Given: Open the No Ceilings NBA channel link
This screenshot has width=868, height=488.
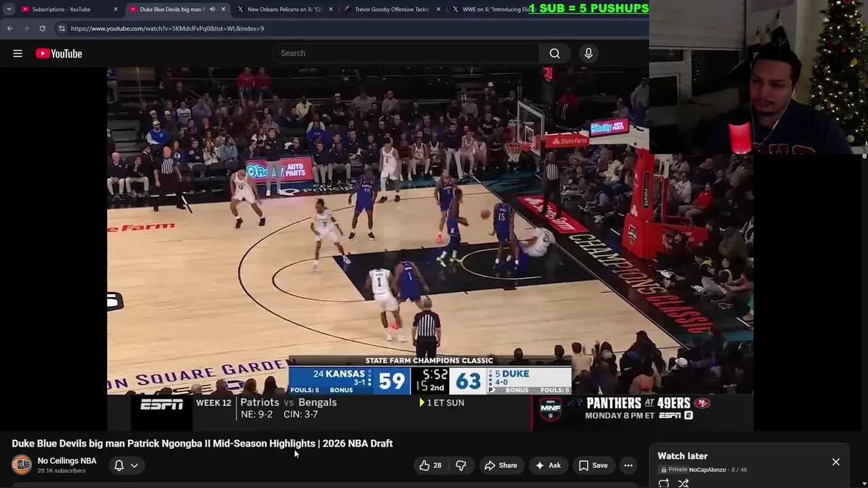Looking at the screenshot, I should tap(67, 461).
